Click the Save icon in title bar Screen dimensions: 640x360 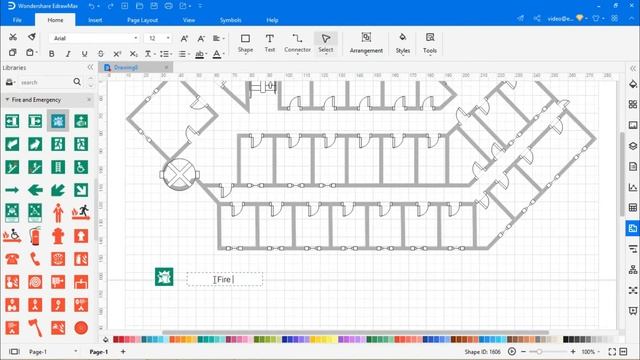coord(154,6)
